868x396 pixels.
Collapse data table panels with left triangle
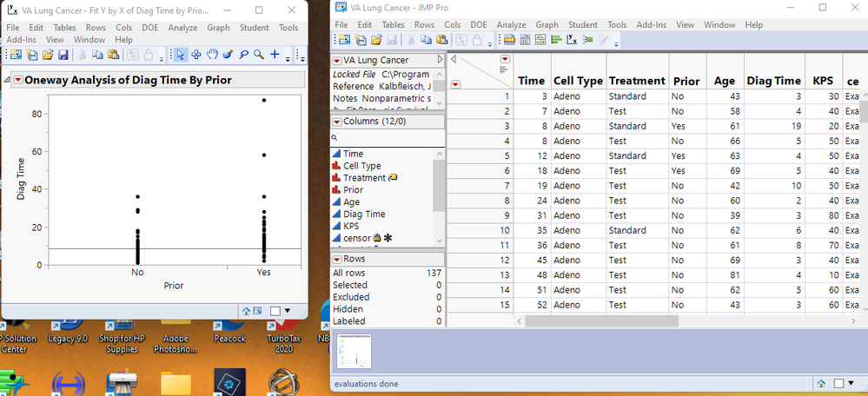[x=454, y=59]
